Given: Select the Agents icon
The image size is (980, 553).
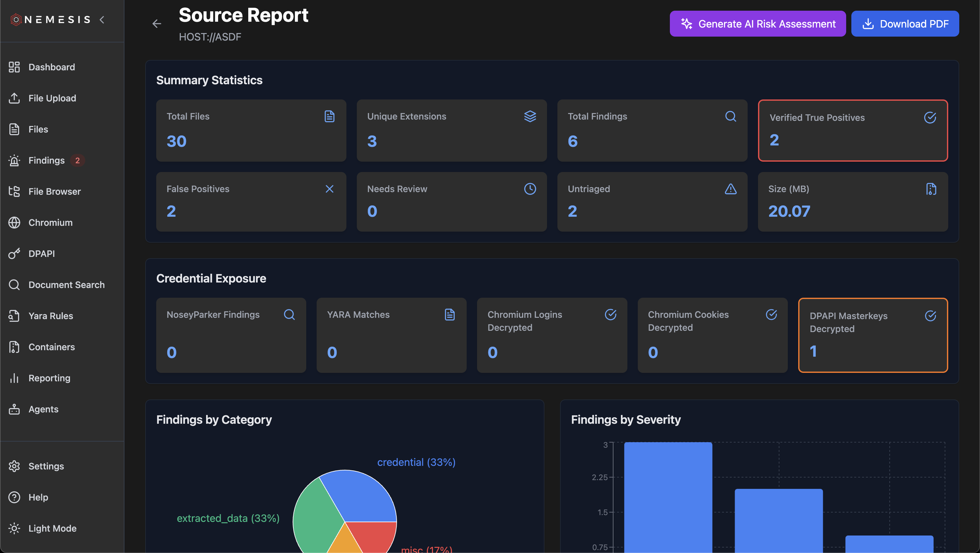Looking at the screenshot, I should (x=15, y=409).
